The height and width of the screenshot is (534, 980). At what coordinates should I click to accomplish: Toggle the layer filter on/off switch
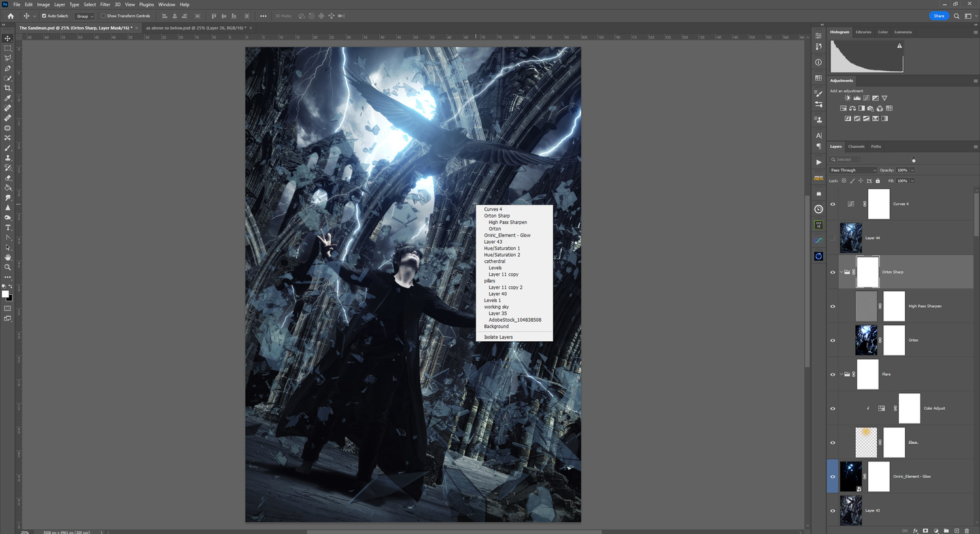913,160
